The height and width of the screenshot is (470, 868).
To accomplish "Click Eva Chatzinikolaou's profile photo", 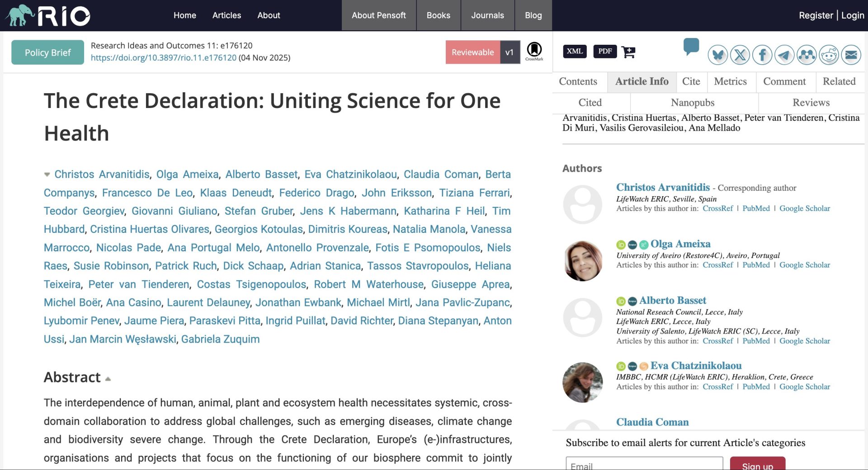I will (582, 382).
